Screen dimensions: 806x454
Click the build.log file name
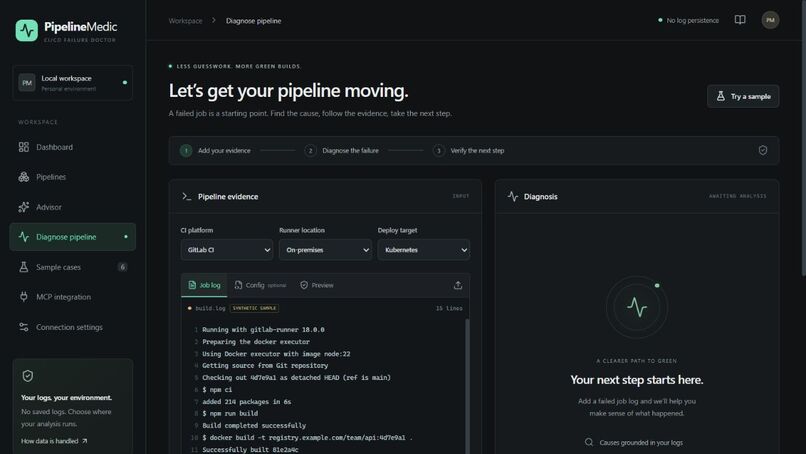(210, 308)
